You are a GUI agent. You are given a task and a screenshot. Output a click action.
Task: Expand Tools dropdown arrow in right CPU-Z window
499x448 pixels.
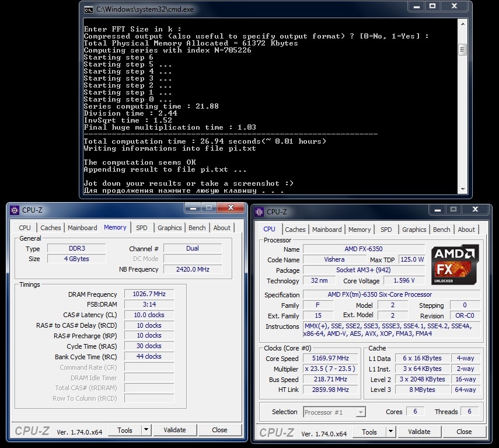390,432
